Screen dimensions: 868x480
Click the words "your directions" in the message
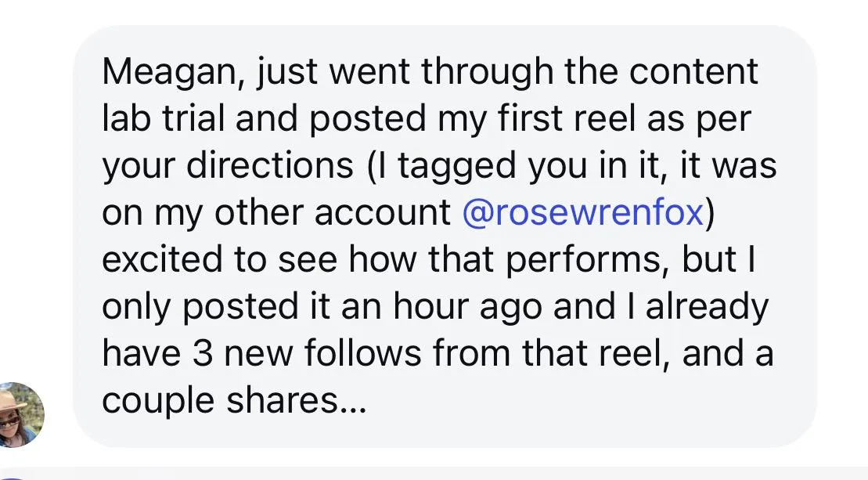tap(227, 167)
